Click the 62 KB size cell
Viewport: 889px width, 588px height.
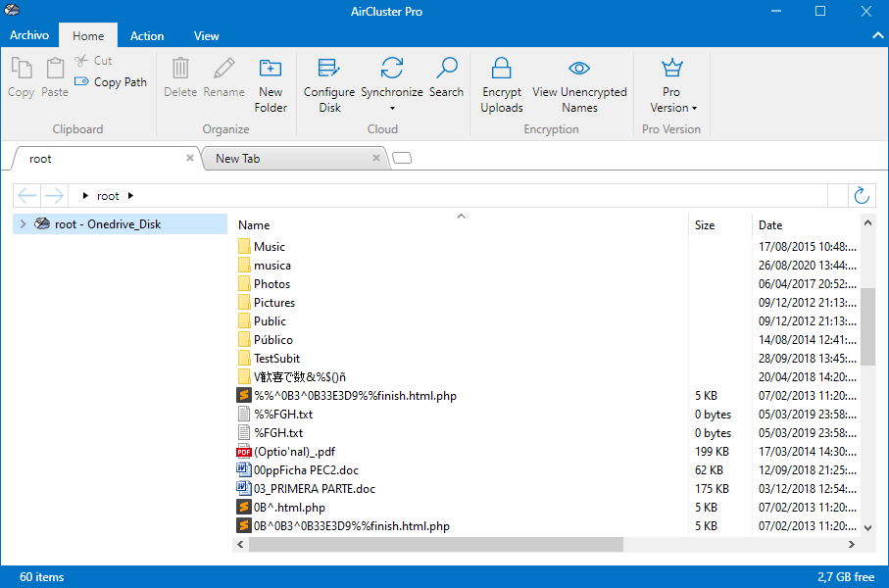[709, 470]
